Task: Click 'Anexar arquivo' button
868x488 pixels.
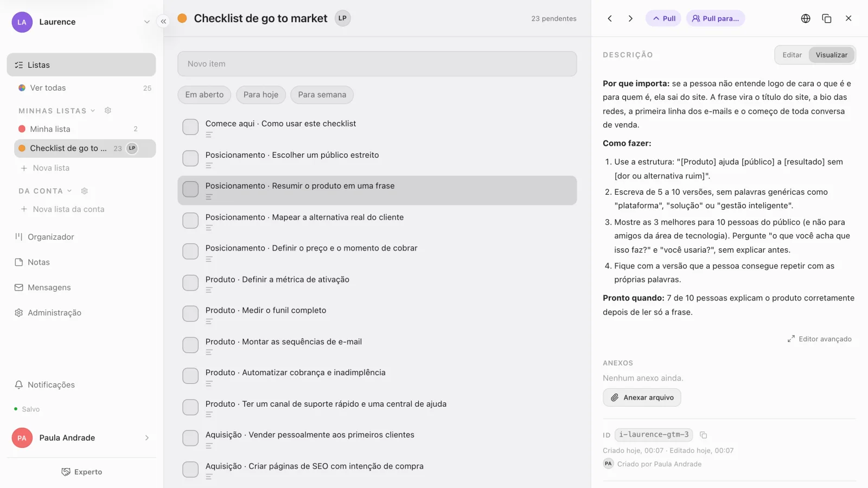Action: pyautogui.click(x=642, y=397)
